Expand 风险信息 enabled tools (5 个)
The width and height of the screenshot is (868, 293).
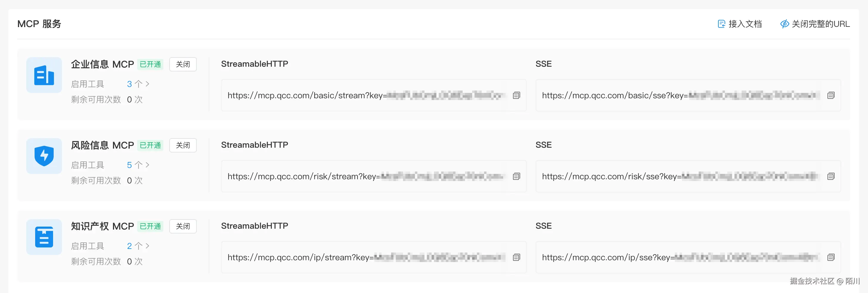(x=138, y=165)
